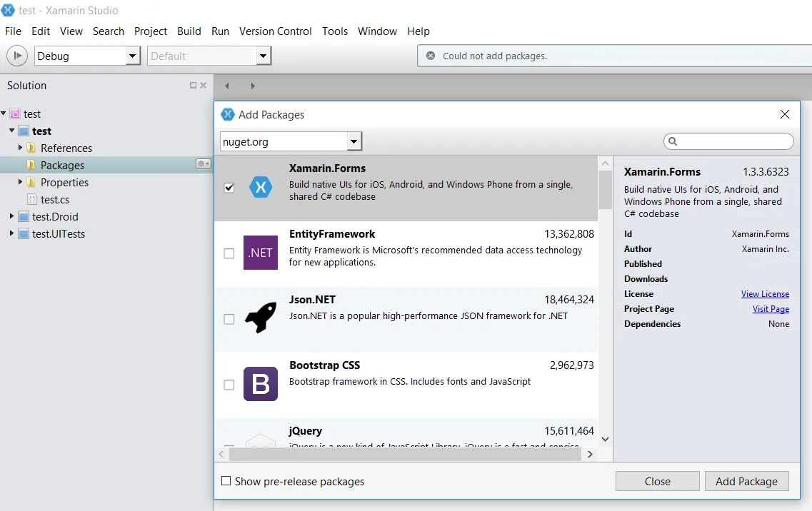Navigate back with the left arrow
The image size is (812, 511).
(x=227, y=86)
